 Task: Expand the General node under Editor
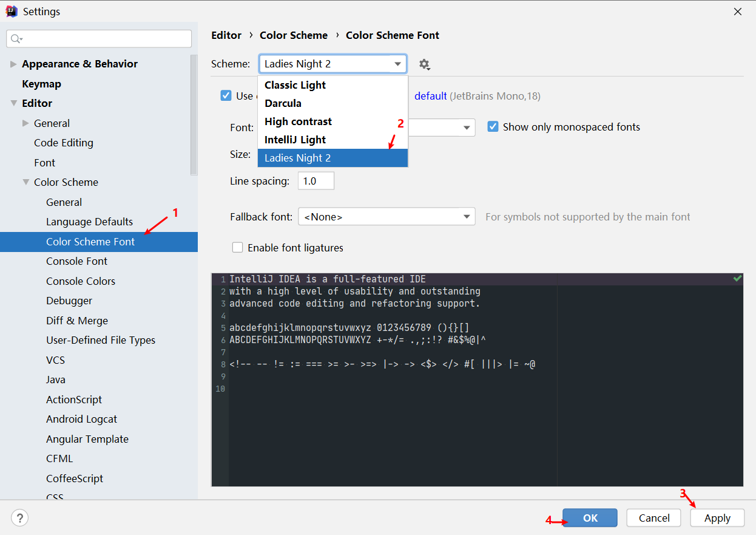[25, 123]
